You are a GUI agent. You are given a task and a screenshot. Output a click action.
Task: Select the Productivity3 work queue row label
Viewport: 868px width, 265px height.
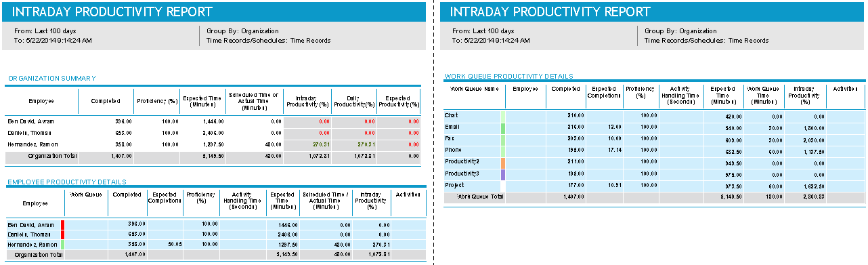pyautogui.click(x=462, y=174)
